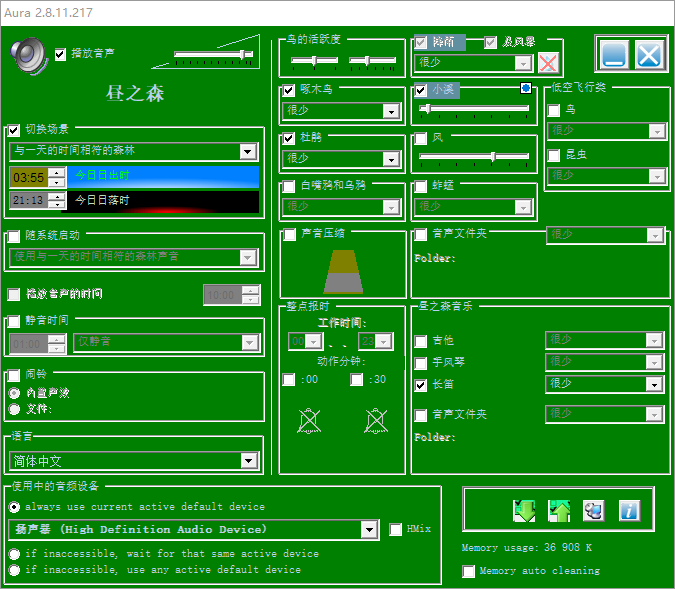Enable 吉他 music checkbox

pos(421,341)
